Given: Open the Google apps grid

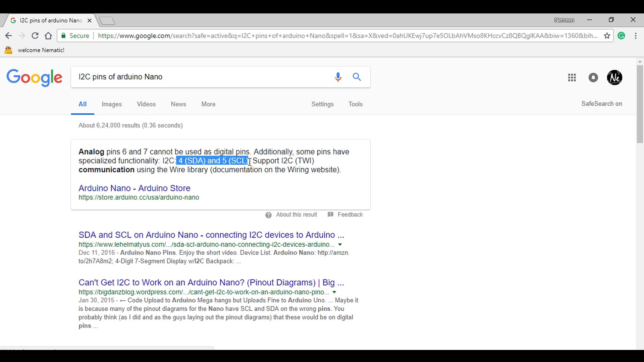Looking at the screenshot, I should point(572,78).
